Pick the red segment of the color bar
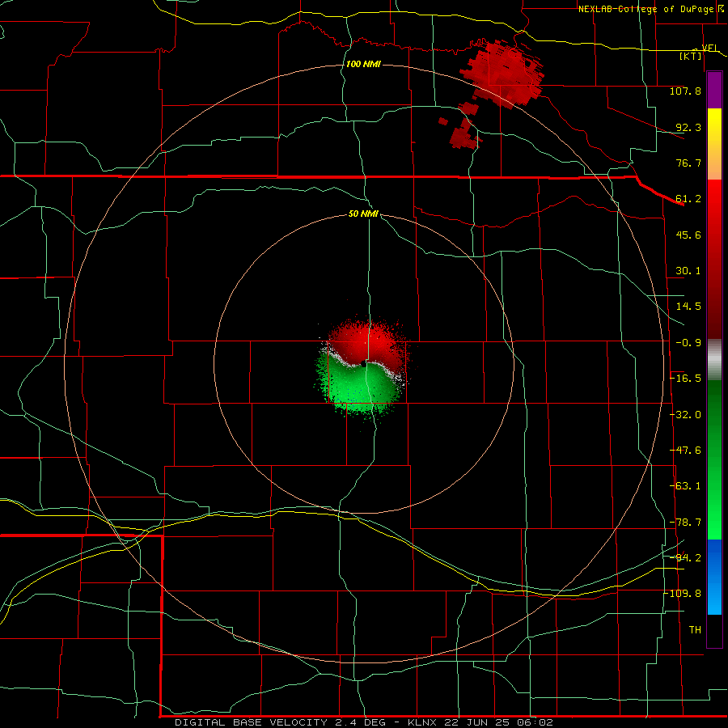The image size is (728, 728). click(714, 259)
